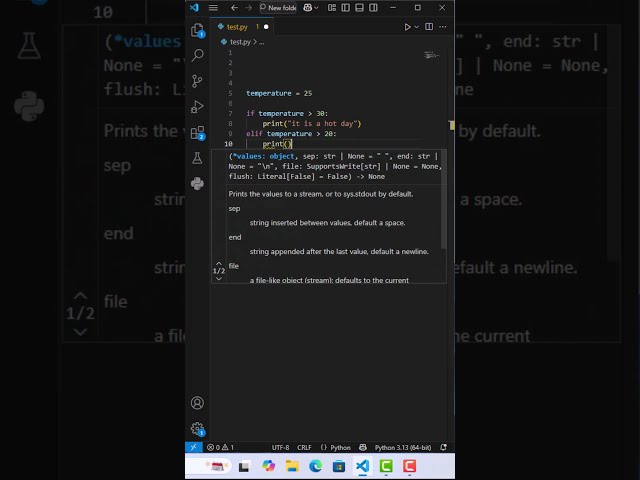This screenshot has height=480, width=640.
Task: Open the hamburger application menu
Action: pyautogui.click(x=213, y=8)
